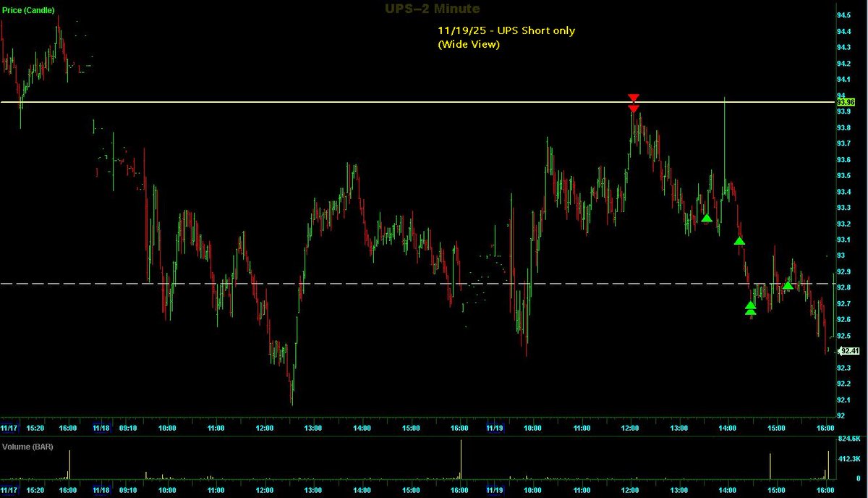Click the 94.4 price axis label
This screenshot has height=498, width=868.
click(x=844, y=31)
